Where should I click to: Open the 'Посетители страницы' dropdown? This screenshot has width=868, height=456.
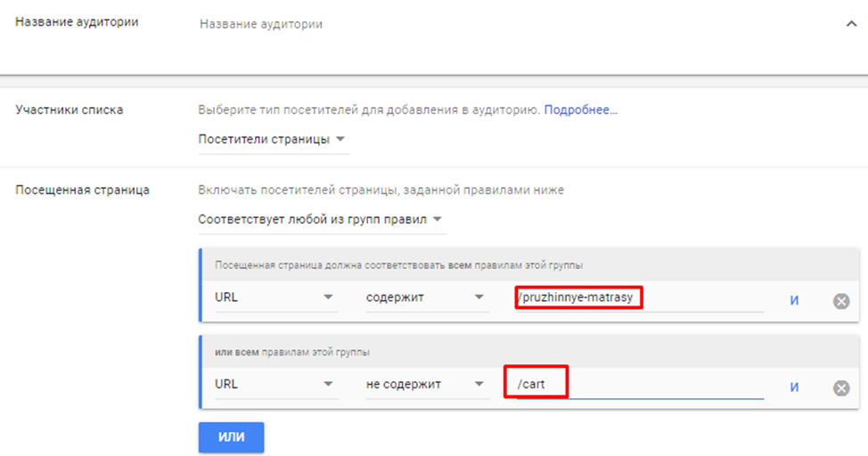[273, 140]
